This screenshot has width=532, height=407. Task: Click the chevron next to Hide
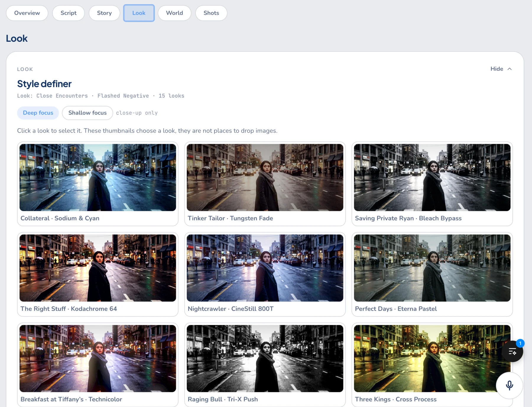click(510, 69)
